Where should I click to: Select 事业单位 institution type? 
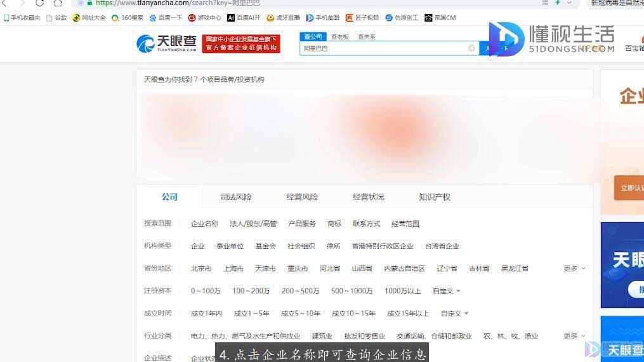[230, 246]
